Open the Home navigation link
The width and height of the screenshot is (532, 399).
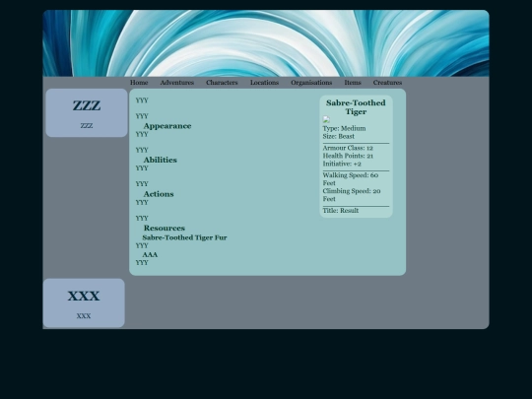pos(139,83)
